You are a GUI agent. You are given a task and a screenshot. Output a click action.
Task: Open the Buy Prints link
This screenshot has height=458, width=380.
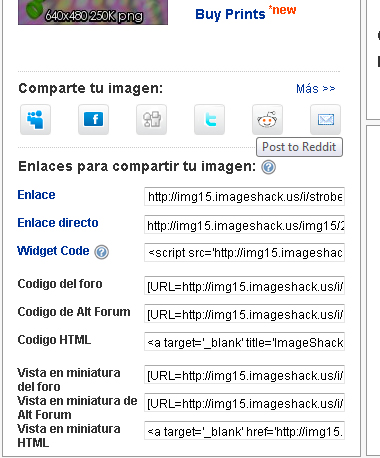click(230, 14)
